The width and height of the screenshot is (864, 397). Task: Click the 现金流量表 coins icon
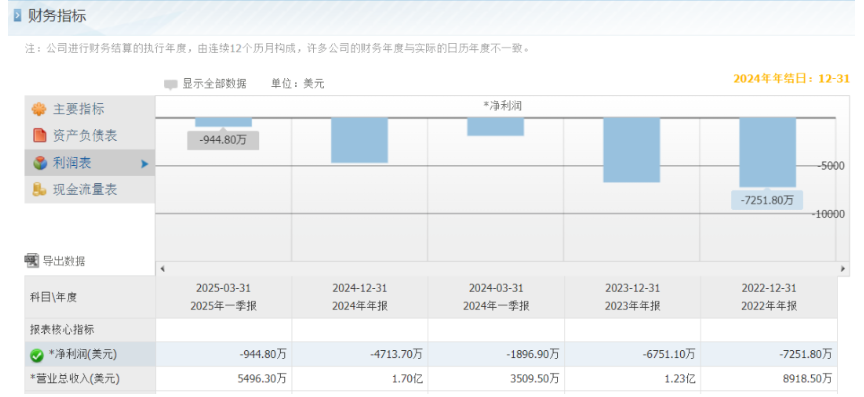(x=39, y=190)
